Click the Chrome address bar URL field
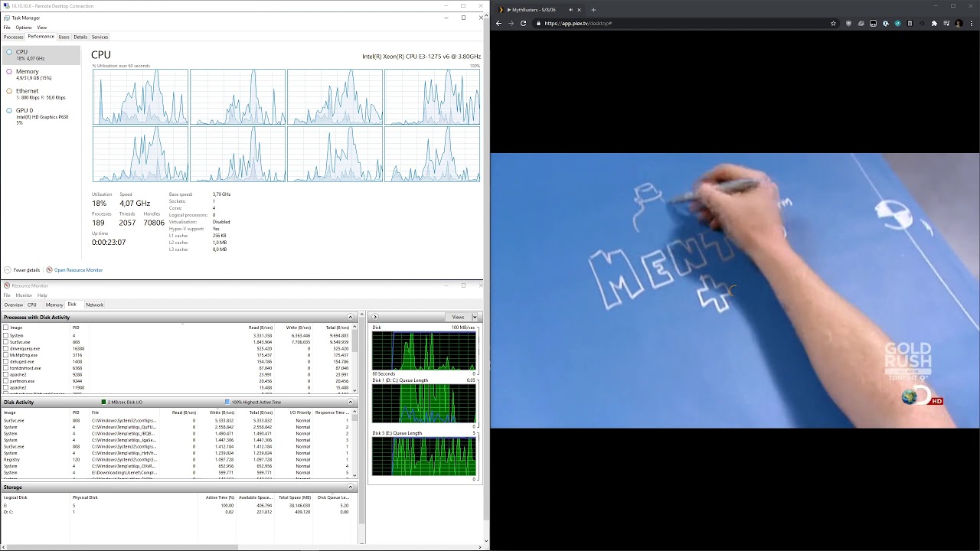 coord(681,23)
